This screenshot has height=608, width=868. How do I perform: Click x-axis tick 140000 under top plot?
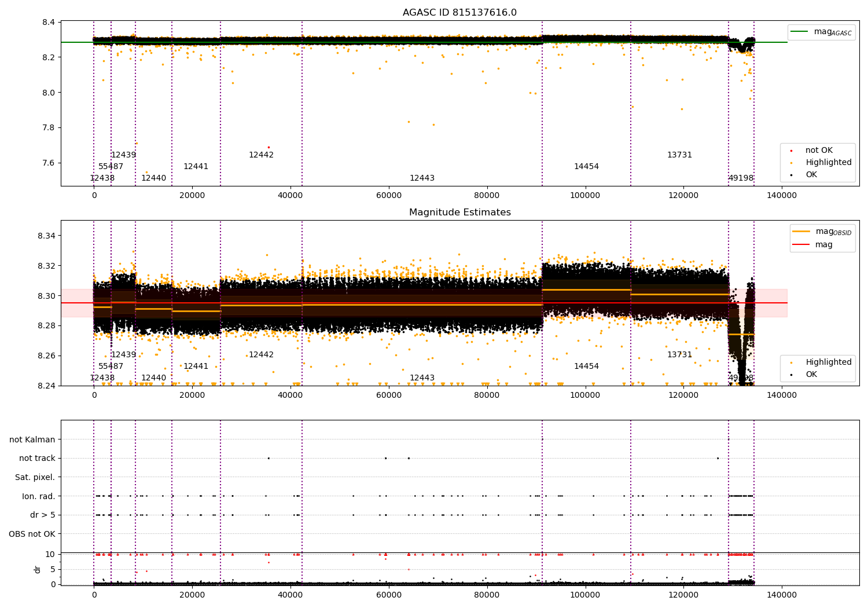782,196
